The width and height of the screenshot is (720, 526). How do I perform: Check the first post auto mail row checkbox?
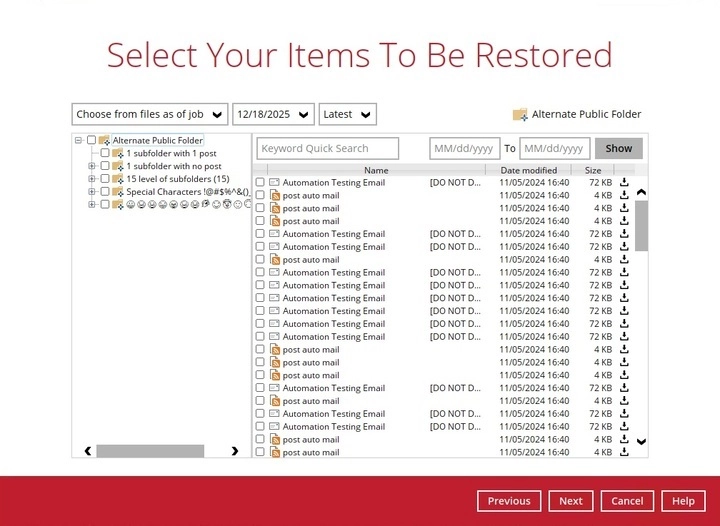coord(260,195)
